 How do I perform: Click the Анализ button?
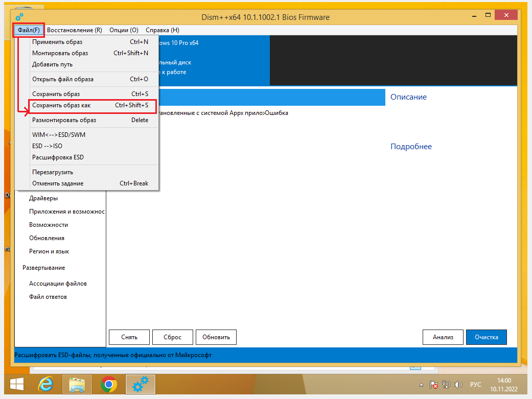point(443,337)
